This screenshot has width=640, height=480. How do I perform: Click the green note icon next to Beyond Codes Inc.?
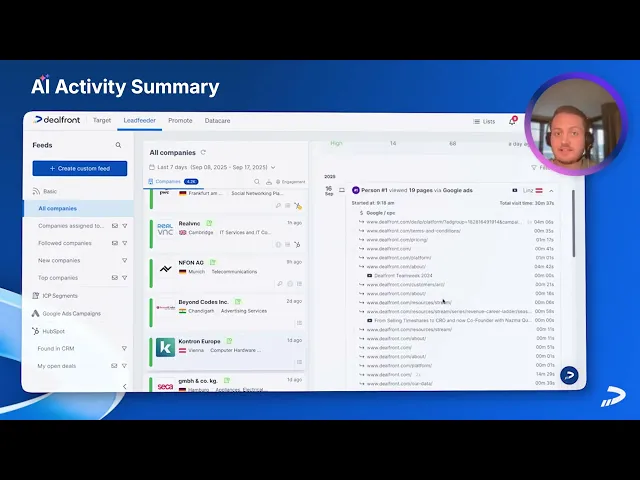pos(238,302)
